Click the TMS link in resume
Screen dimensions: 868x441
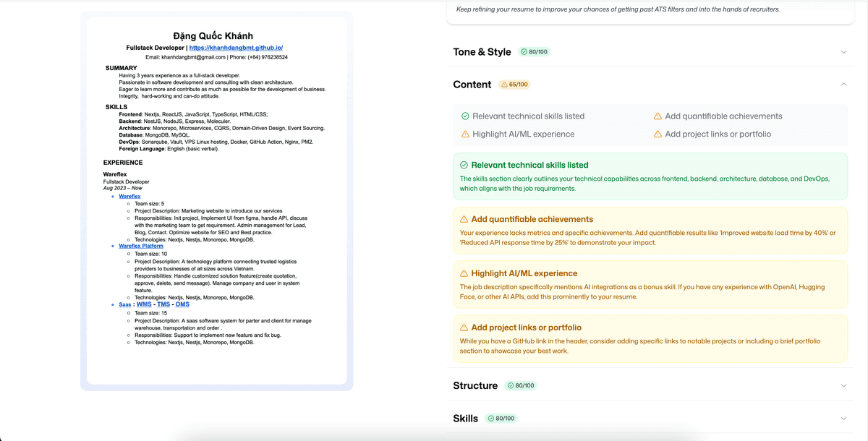pos(163,304)
